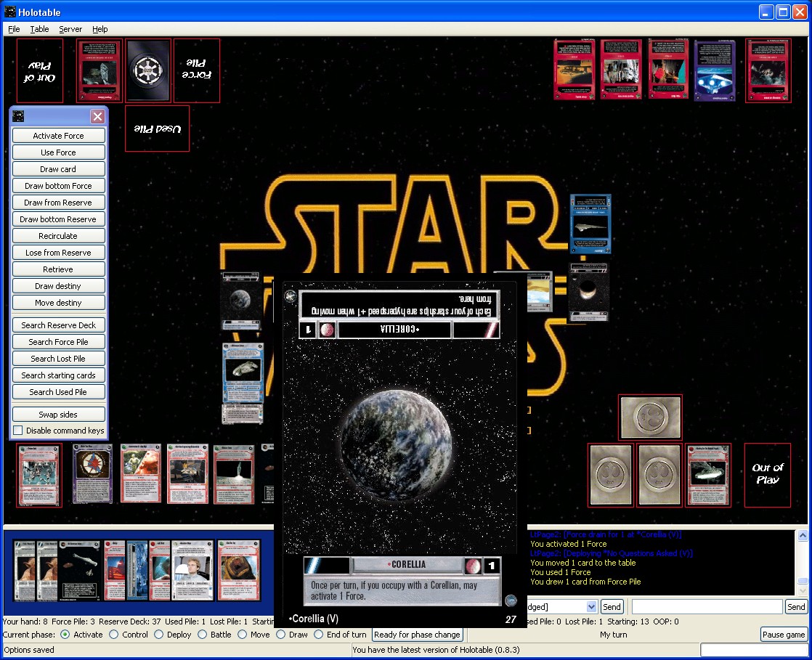Image resolution: width=812 pixels, height=660 pixels.
Task: Select the black starship card in hand
Action: click(78, 571)
